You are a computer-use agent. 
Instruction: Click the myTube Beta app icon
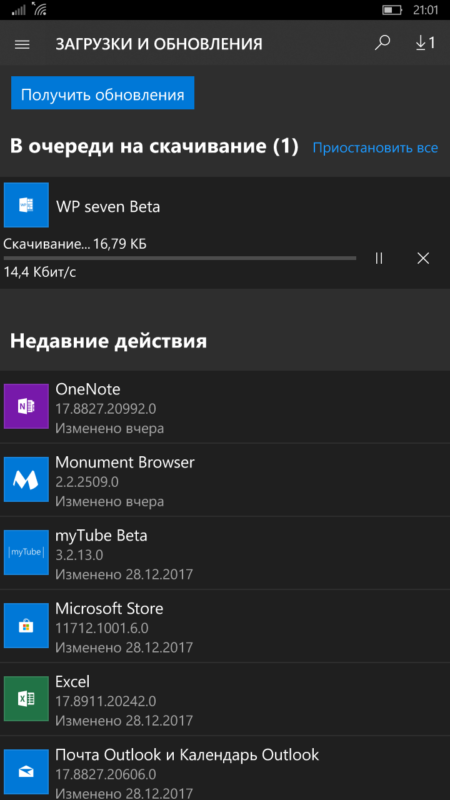(x=27, y=553)
